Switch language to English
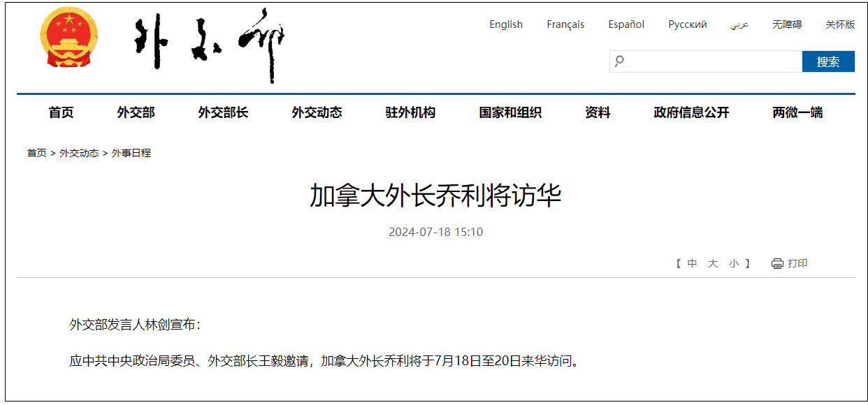 pyautogui.click(x=506, y=24)
